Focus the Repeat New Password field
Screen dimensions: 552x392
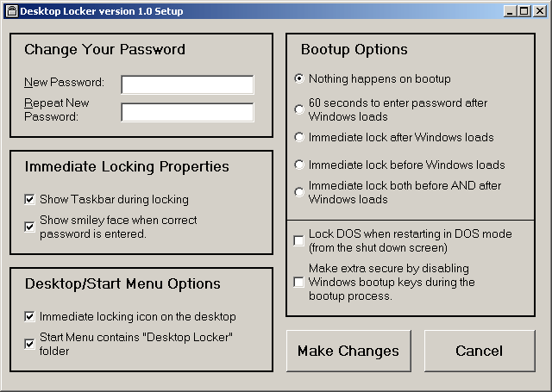[187, 112]
